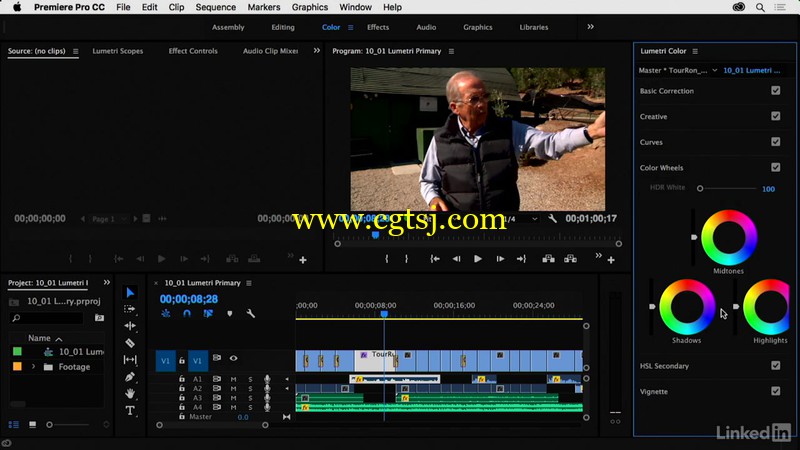Open Program monitor panel menu
Image resolution: width=800 pixels, height=450 pixels.
pyautogui.click(x=451, y=51)
